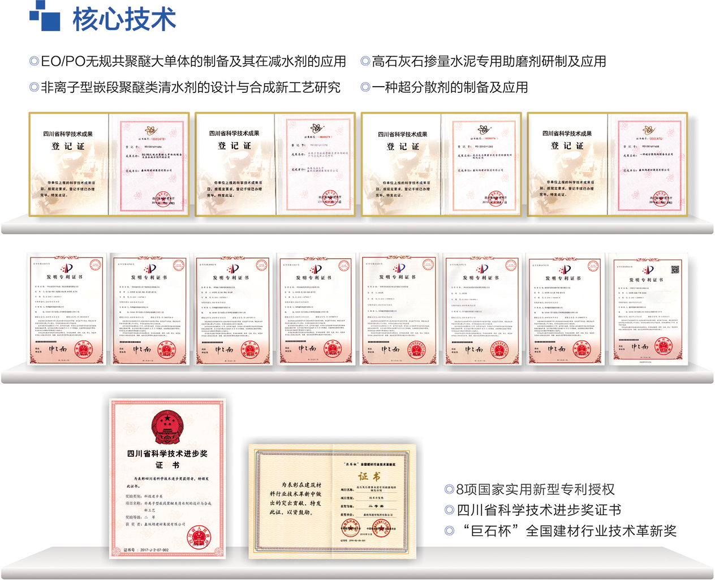
Task: Open the rightmost 四川省科学技术成果登记证 certificate
Action: [x=607, y=164]
